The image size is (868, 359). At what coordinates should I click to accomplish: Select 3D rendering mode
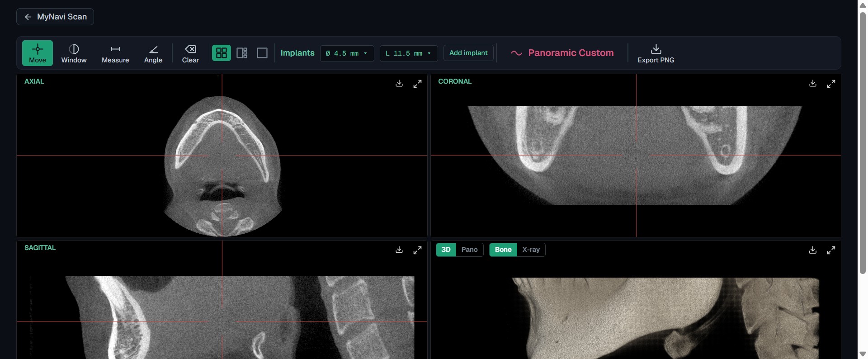[x=446, y=250]
